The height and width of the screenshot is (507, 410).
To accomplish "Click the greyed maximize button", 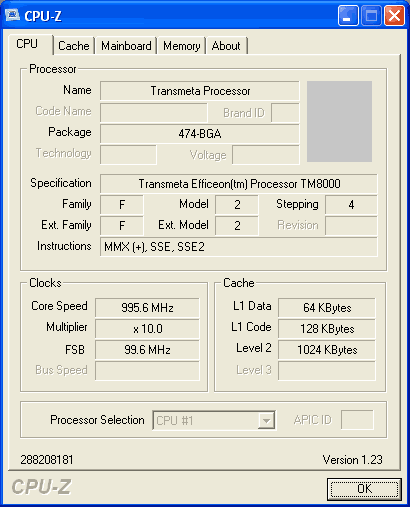I will click(371, 16).
